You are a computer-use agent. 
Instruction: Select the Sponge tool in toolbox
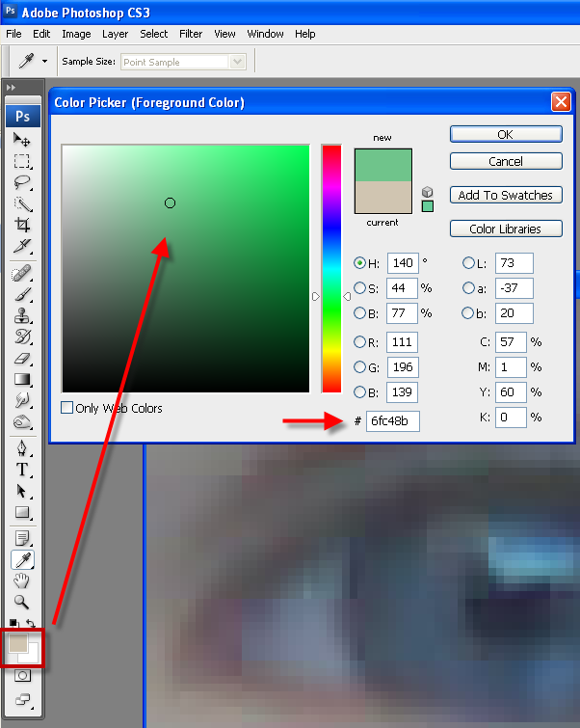click(x=22, y=421)
